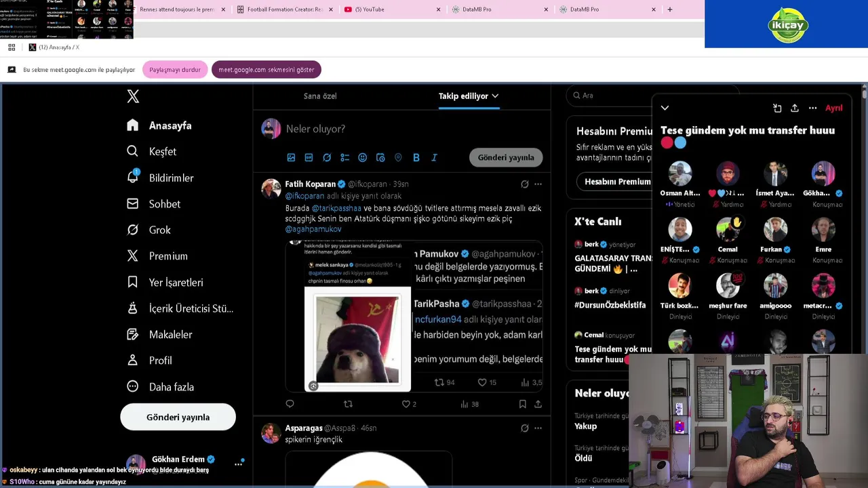This screenshot has width=868, height=488.
Task: Open browser tab grid icon
Action: click(x=12, y=47)
